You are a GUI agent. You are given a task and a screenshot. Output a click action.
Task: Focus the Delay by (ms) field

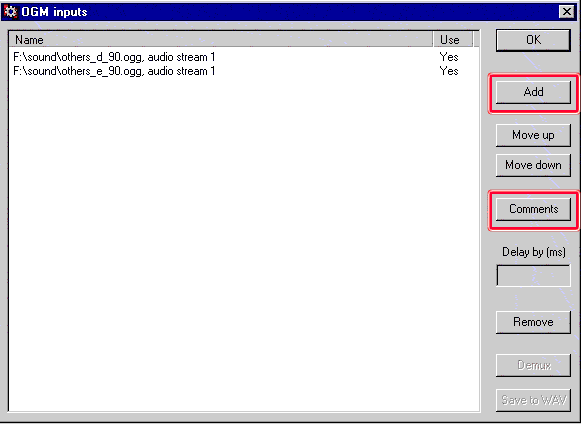click(533, 275)
